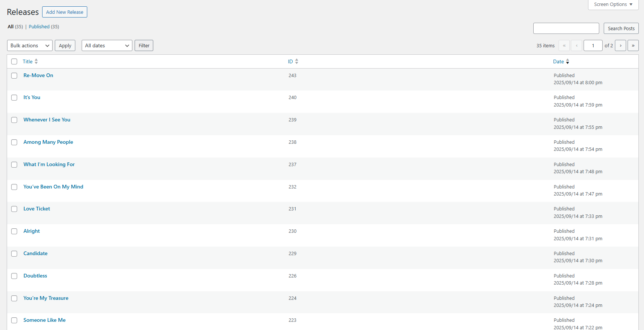This screenshot has width=644, height=330.
Task: Sort releases by the Title column arrows
Action: point(36,61)
